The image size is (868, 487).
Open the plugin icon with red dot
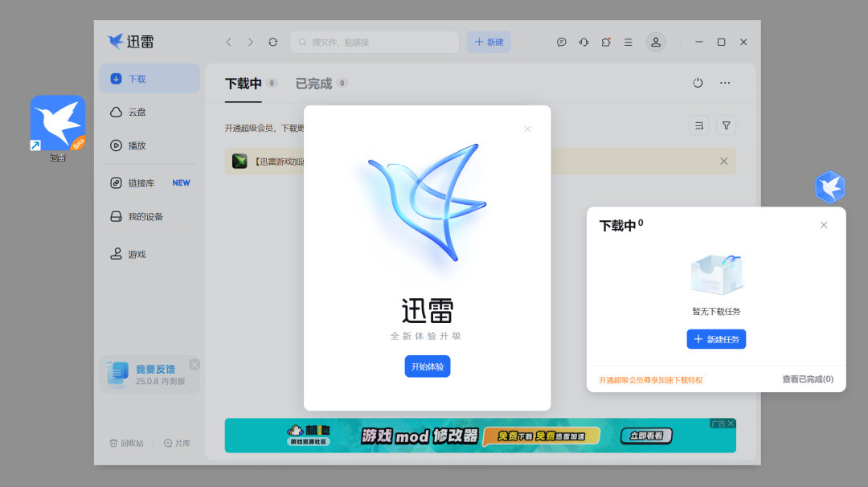pos(606,42)
